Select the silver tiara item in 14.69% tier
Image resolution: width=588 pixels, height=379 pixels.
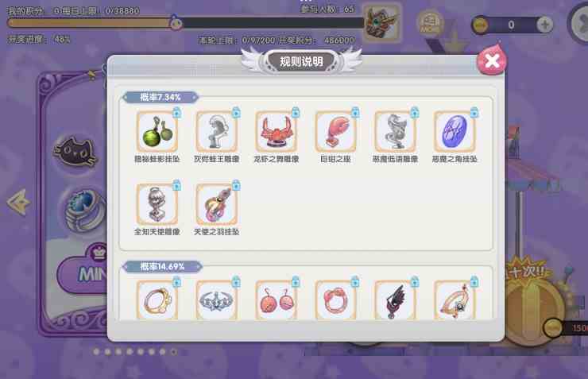(x=216, y=300)
